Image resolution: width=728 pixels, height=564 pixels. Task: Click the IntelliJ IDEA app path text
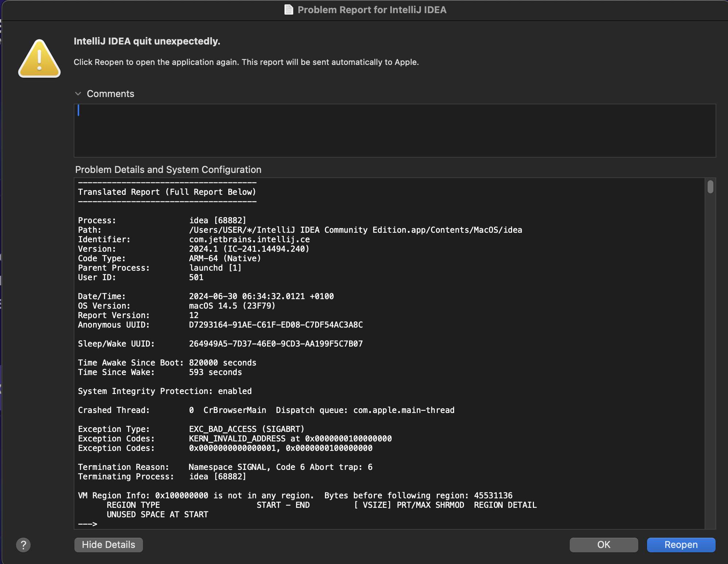coord(356,230)
